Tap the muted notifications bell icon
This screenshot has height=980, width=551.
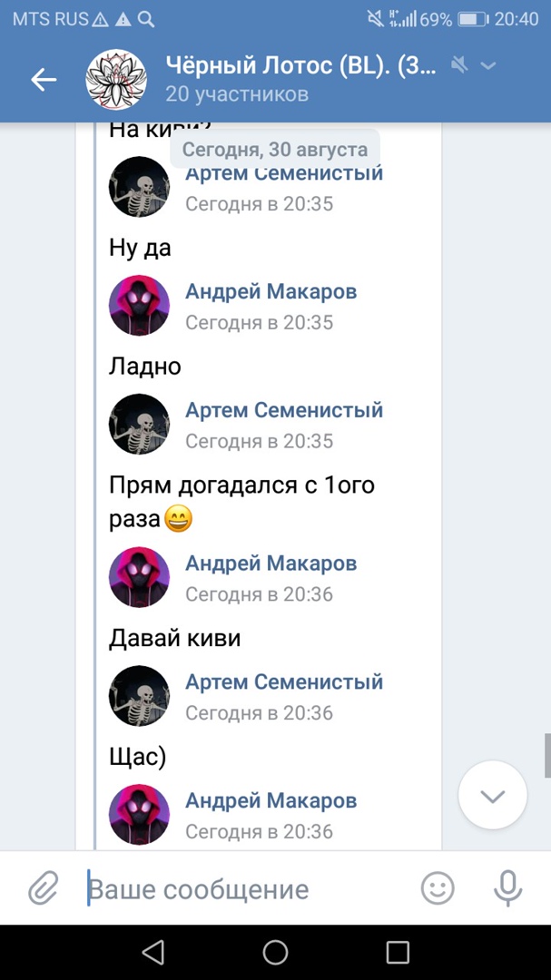click(x=459, y=65)
